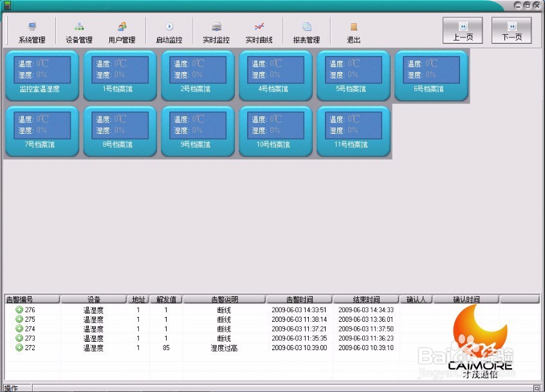Select the 9号档案馆 sensor tile

(x=198, y=131)
